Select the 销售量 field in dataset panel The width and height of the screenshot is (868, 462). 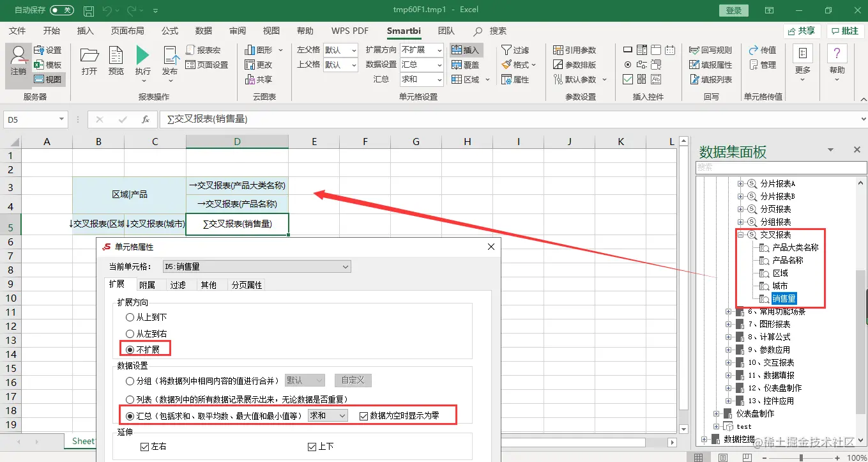tap(784, 298)
